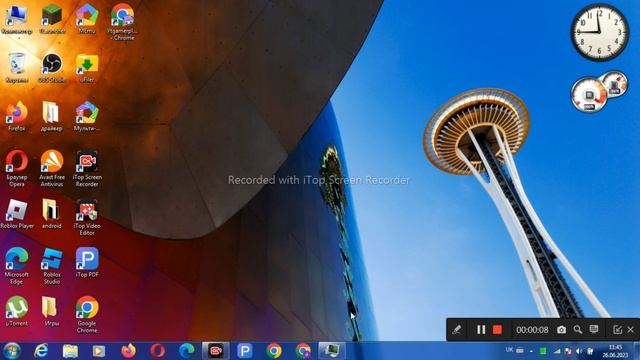The width and height of the screenshot is (640, 360).
Task: Launch Firefox from the desktop shortcut
Action: 17,117
